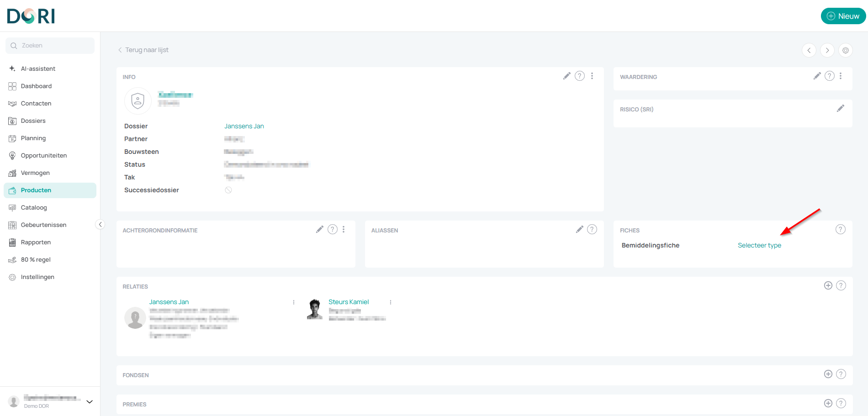Open help for the FICHES panel
The height and width of the screenshot is (416, 868).
(841, 230)
